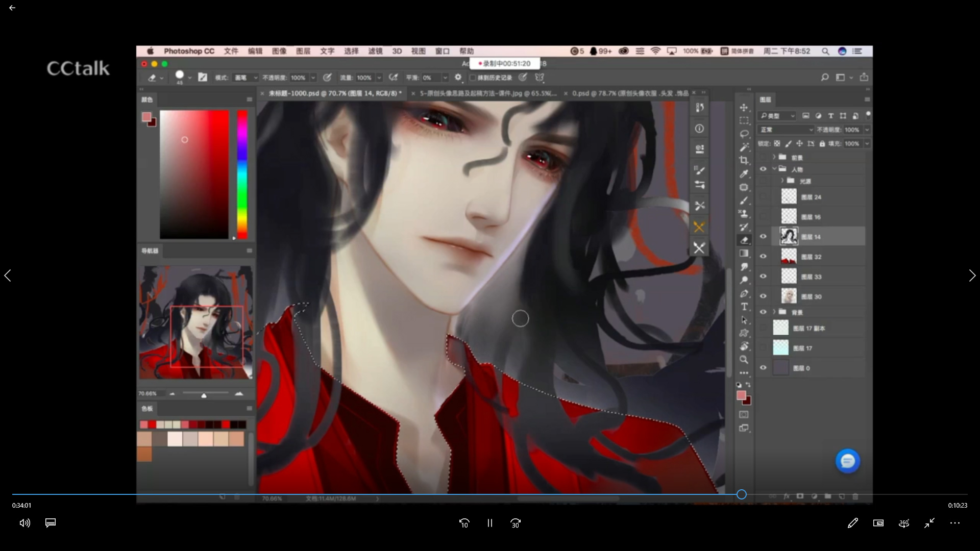Hide 图层 32 layer

pos(763,257)
